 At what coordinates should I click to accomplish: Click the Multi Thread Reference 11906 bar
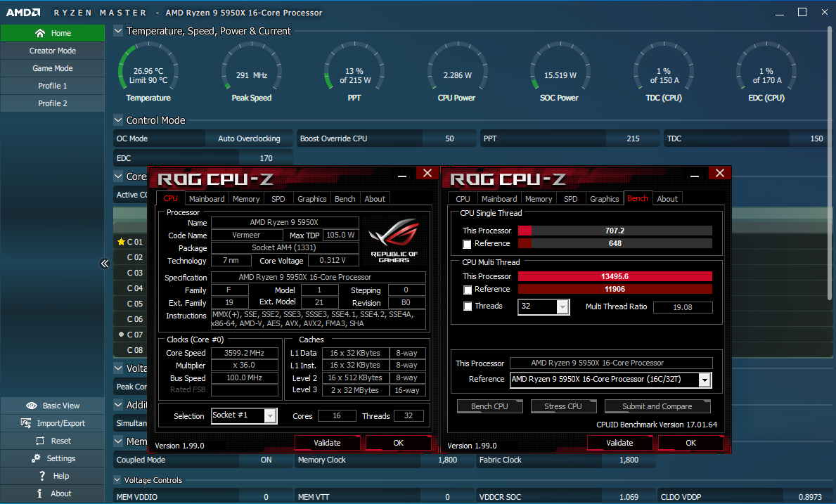(615, 290)
